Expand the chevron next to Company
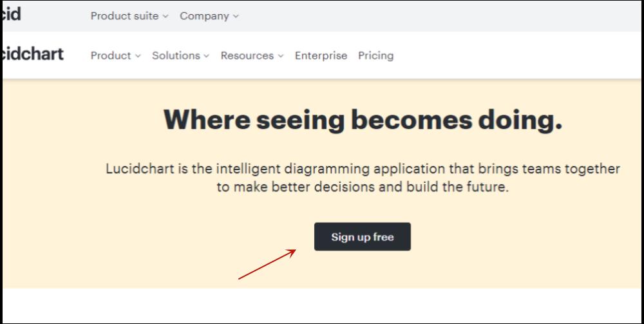The height and width of the screenshot is (324, 644). coord(235,17)
